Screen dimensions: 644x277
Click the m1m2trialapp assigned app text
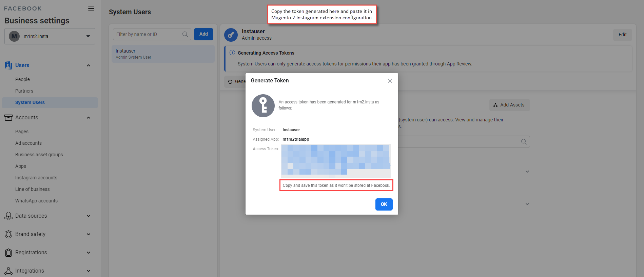(x=296, y=139)
